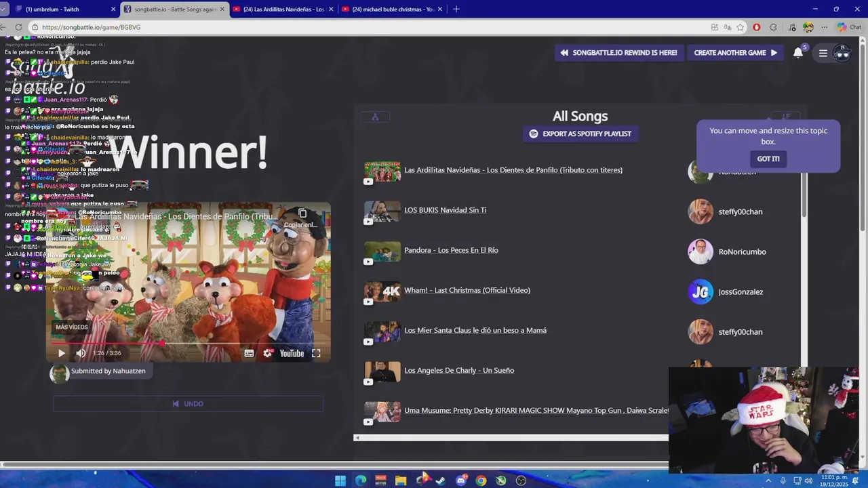Open Discord from taskbar
Viewport: 868px width, 488px height.
pyautogui.click(x=461, y=481)
